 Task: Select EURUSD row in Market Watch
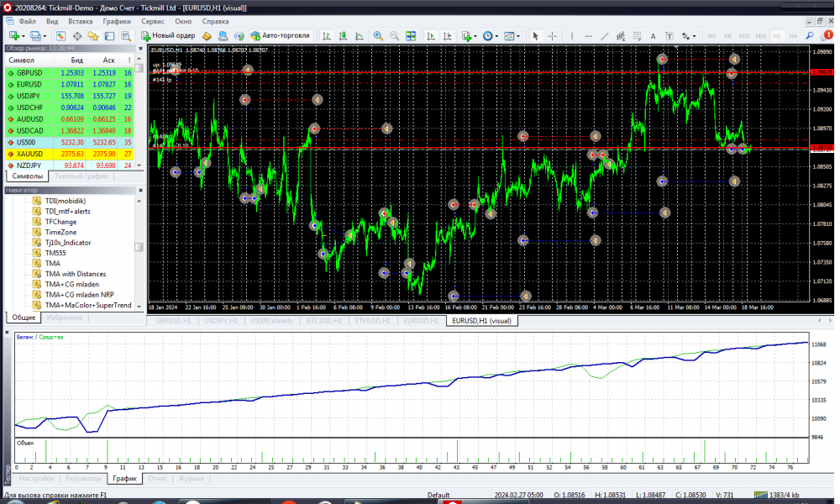point(69,85)
